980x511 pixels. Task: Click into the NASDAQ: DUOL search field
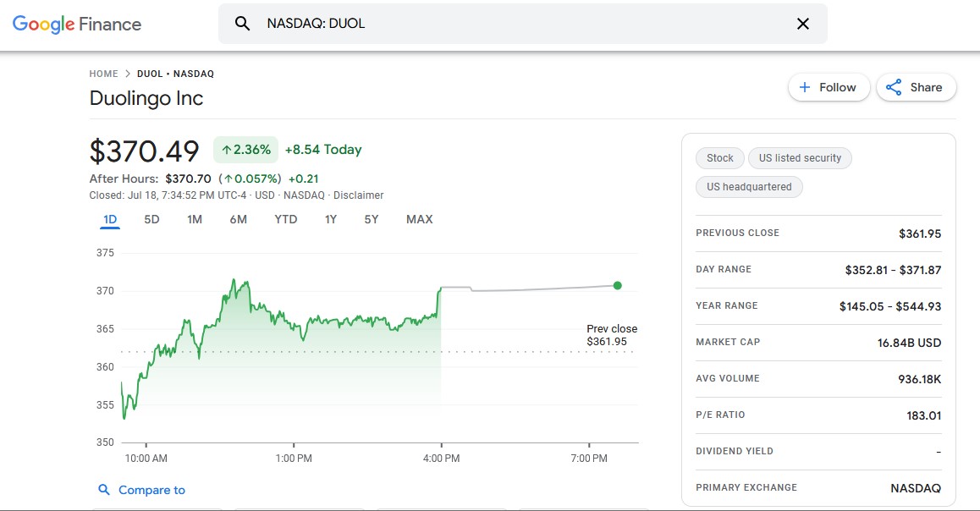click(x=508, y=24)
